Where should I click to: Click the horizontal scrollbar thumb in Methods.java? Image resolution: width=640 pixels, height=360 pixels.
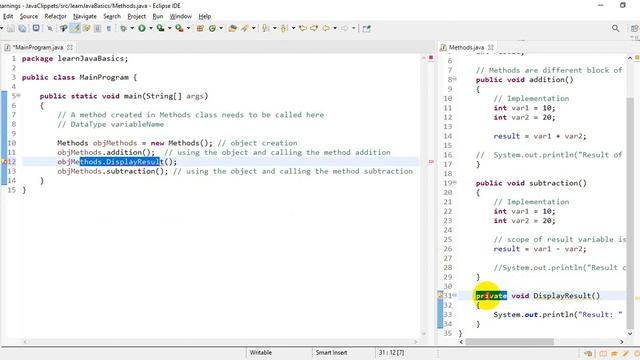click(509, 342)
